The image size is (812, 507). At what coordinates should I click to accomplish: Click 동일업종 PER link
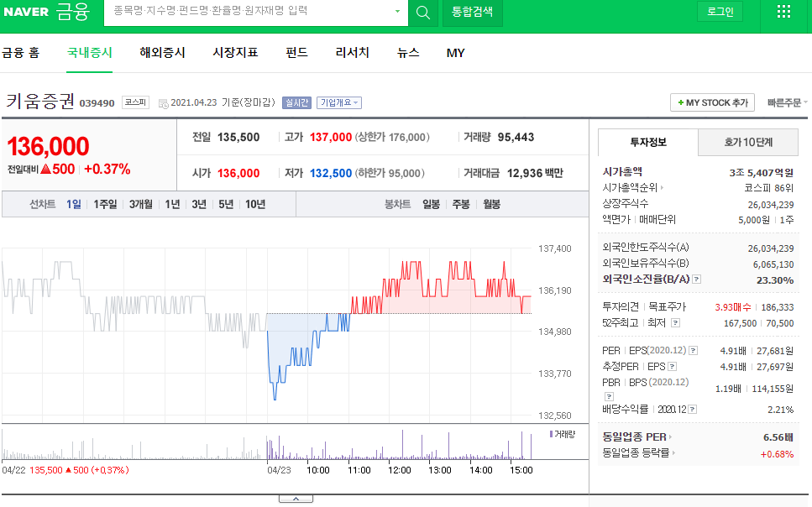coord(634,437)
